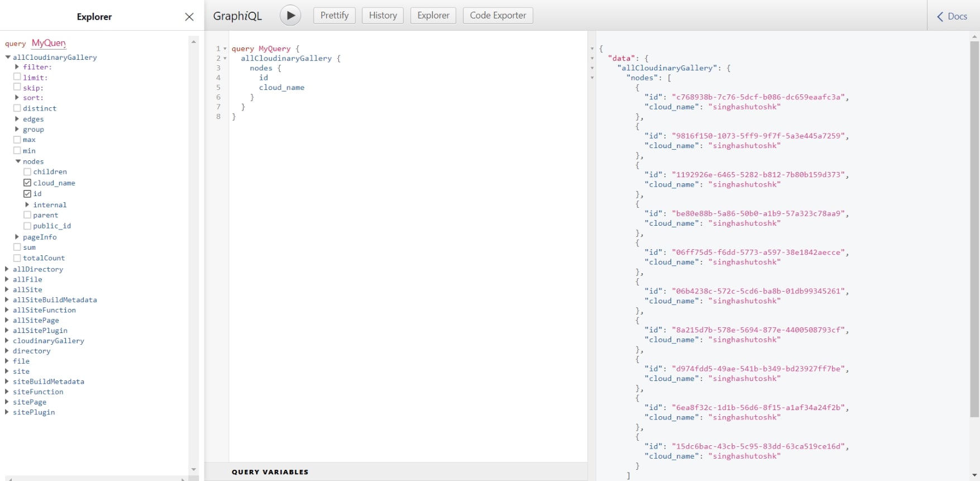
Task: Expand allSiteFunction query
Action: (7, 309)
